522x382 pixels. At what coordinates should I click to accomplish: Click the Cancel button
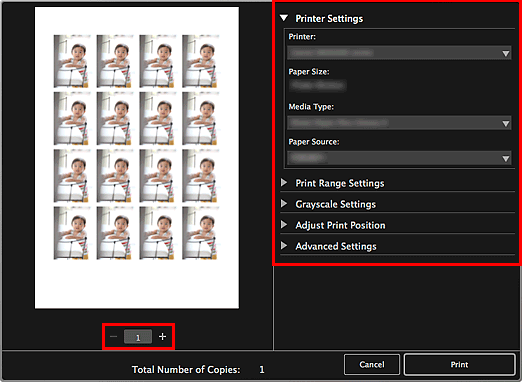372,365
